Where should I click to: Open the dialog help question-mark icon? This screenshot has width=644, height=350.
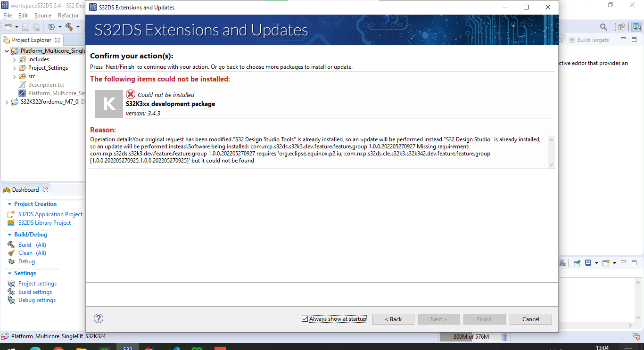click(x=99, y=318)
